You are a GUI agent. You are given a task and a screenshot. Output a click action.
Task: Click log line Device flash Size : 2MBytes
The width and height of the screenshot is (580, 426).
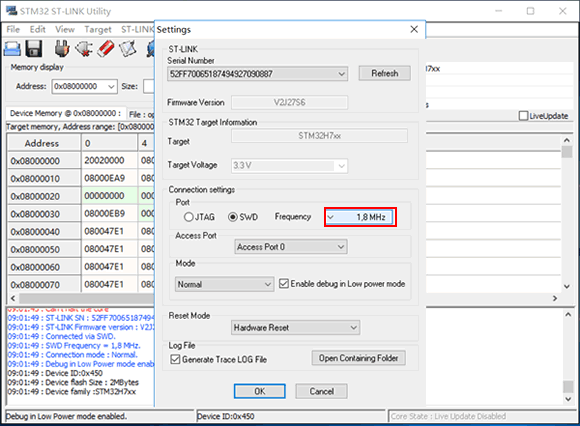tap(73, 382)
